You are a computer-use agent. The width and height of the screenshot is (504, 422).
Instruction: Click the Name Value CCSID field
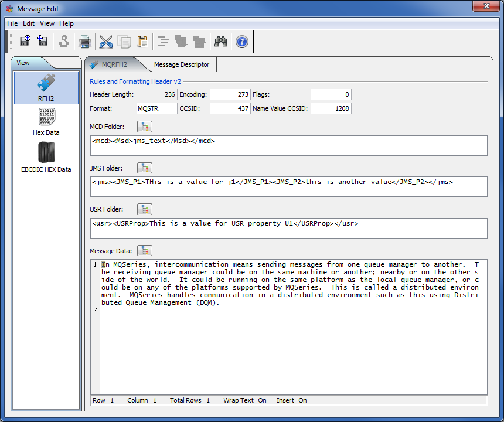pos(331,108)
